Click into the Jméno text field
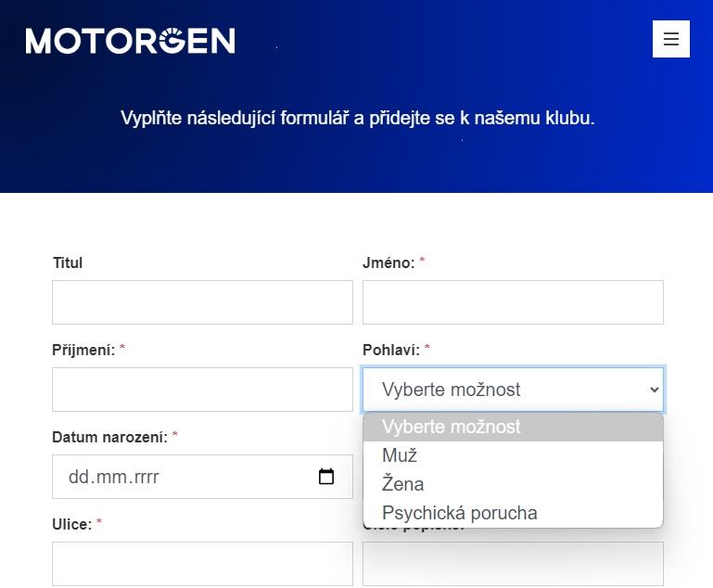The image size is (713, 588). tap(513, 302)
